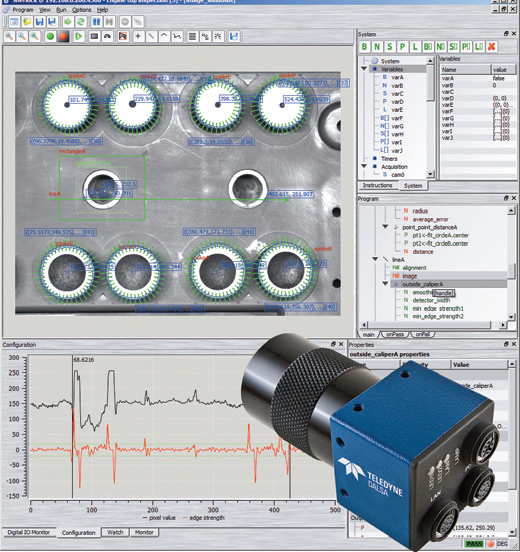Viewport: 520px width, 552px height.
Task: Select the point crosshair tool icon
Action: pos(138,36)
